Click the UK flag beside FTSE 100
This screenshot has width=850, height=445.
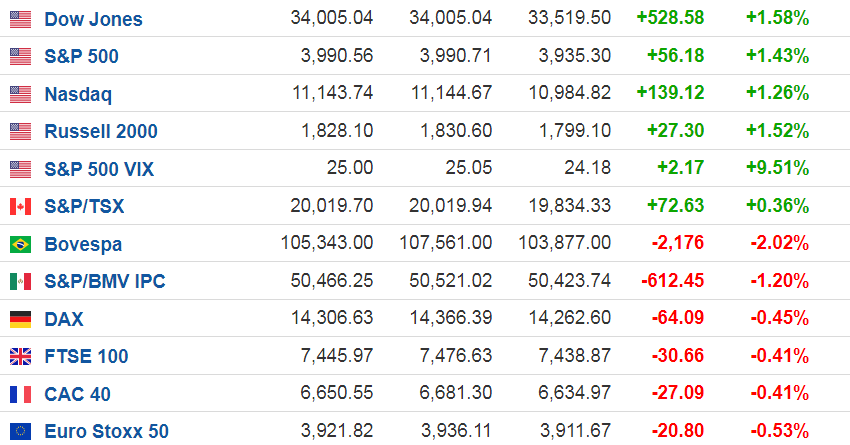click(20, 357)
